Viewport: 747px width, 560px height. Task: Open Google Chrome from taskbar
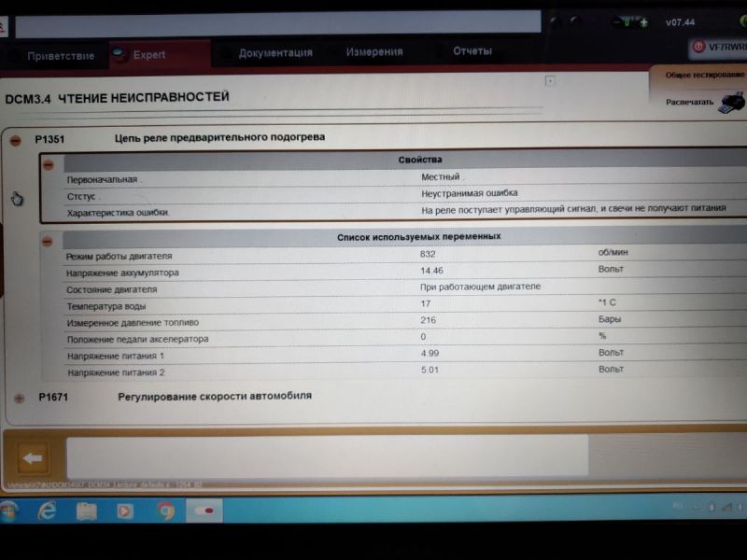tap(165, 511)
